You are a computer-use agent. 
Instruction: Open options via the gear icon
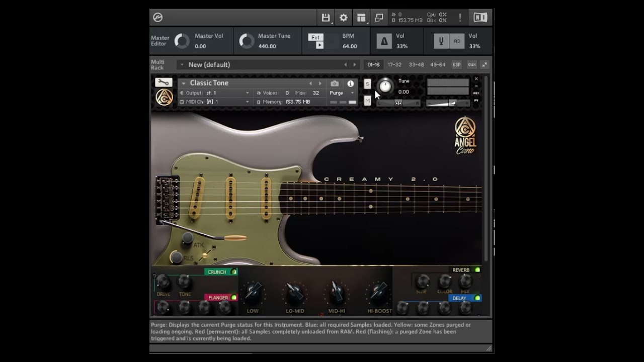point(344,18)
